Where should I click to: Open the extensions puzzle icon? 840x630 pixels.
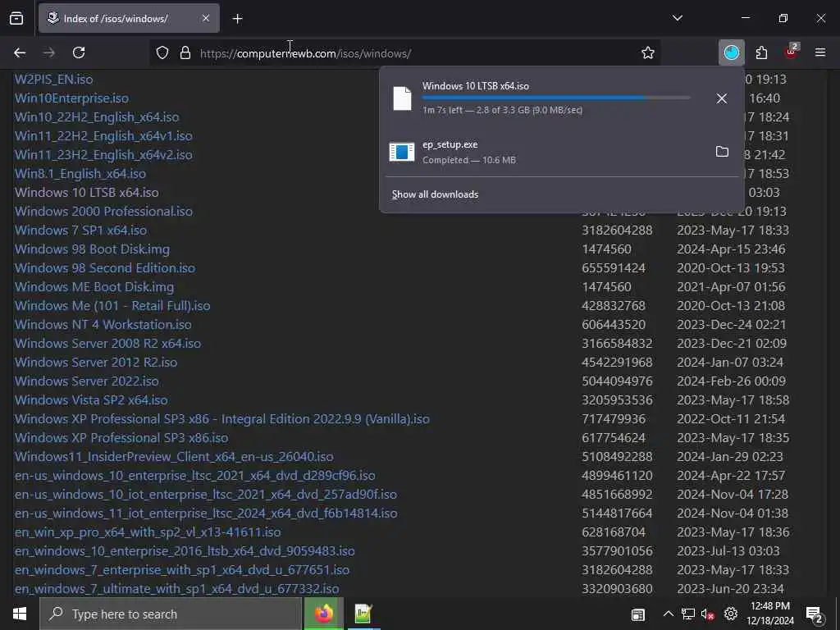761,52
